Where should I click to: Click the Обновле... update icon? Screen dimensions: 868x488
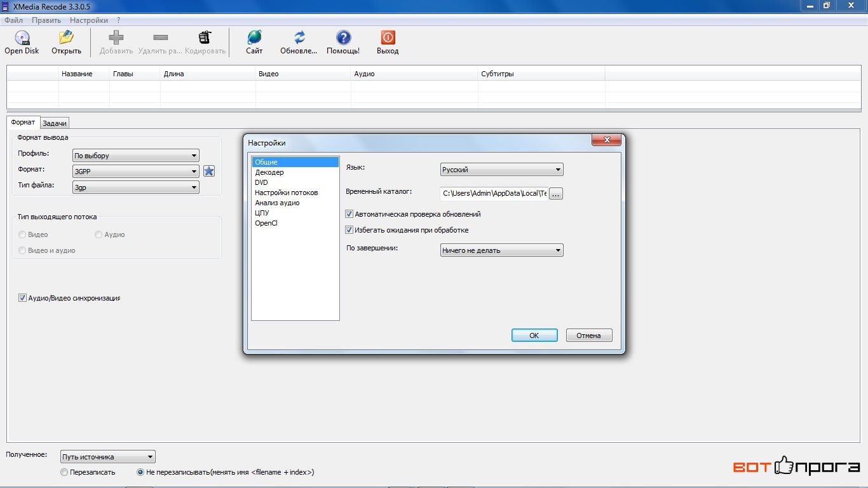(x=299, y=37)
